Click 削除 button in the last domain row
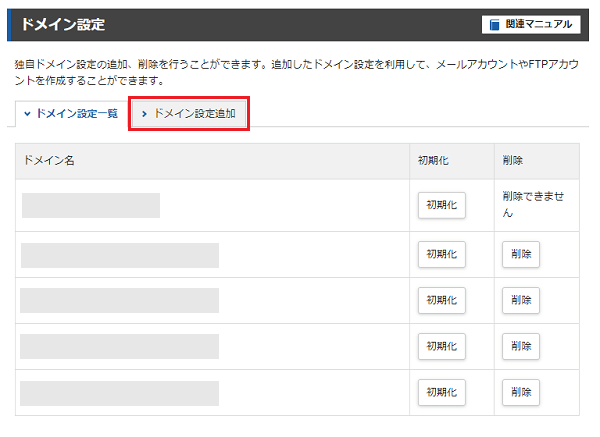 (521, 392)
